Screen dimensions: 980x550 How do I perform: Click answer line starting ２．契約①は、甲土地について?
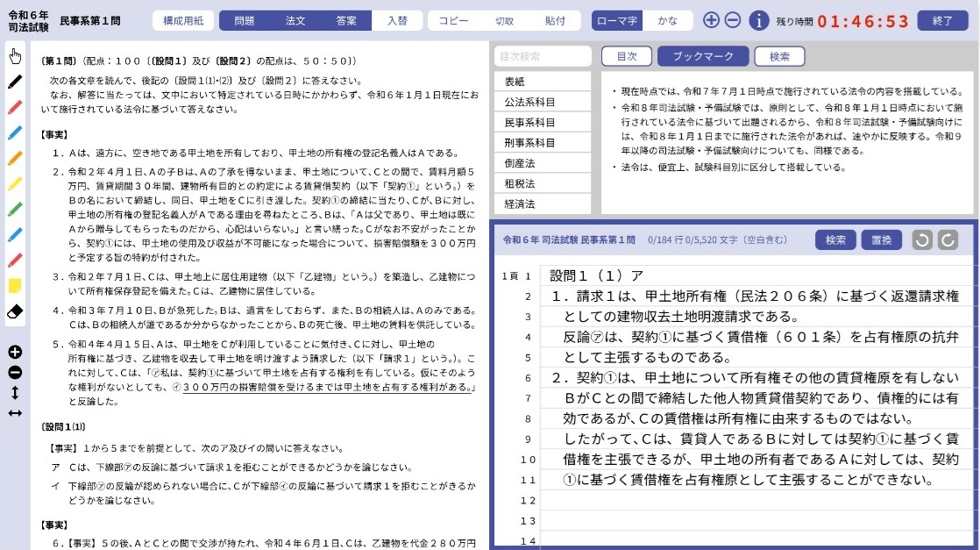[x=756, y=377]
